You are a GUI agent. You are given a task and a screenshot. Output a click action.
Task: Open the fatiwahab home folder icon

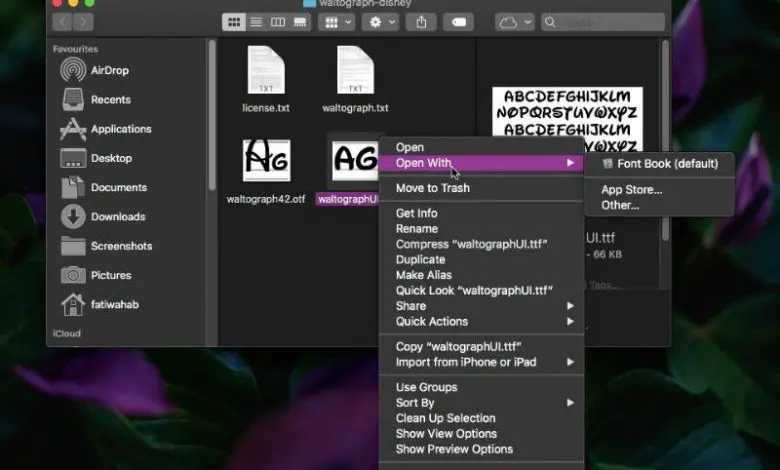pos(73,304)
